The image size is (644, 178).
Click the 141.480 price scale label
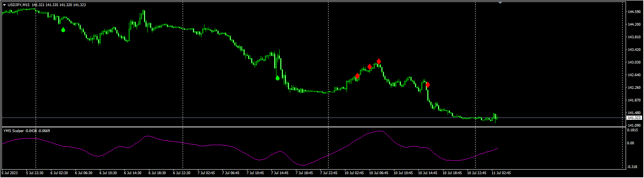tap(634, 113)
